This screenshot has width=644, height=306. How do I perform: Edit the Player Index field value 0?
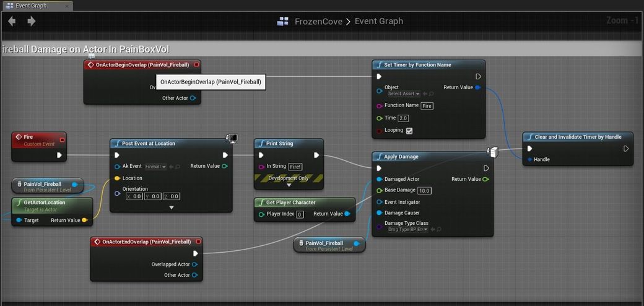point(300,214)
